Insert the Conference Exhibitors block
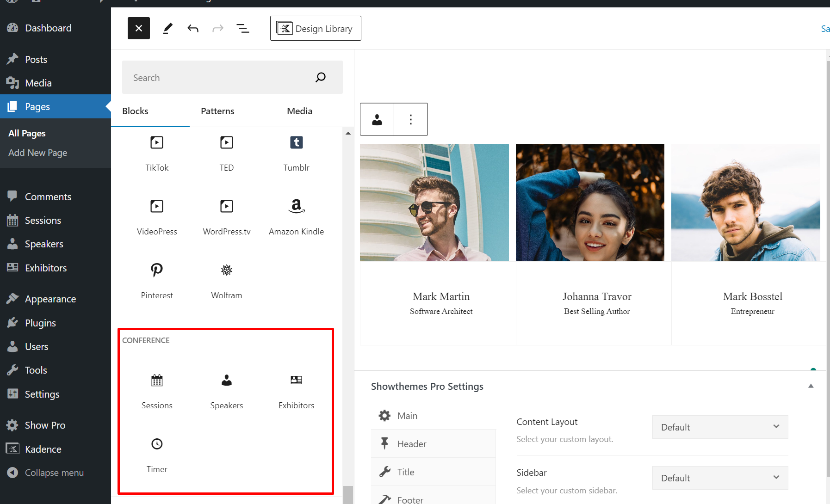This screenshot has width=830, height=504. tap(297, 391)
